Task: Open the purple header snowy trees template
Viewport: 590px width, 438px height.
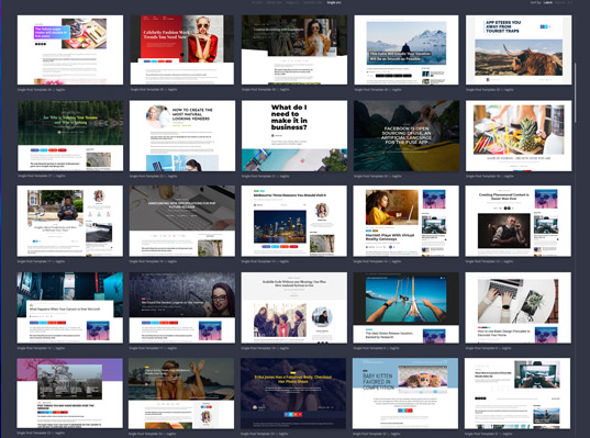Action: [70, 393]
